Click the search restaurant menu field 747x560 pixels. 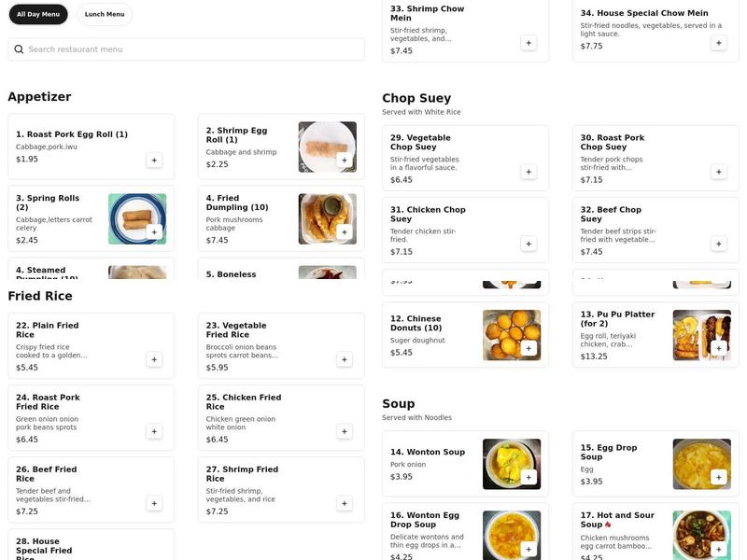(x=187, y=49)
